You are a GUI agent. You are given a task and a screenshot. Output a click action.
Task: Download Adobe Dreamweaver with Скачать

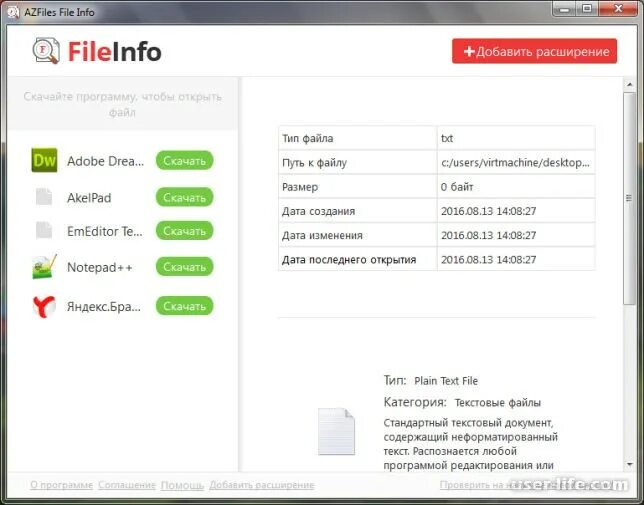(x=184, y=161)
